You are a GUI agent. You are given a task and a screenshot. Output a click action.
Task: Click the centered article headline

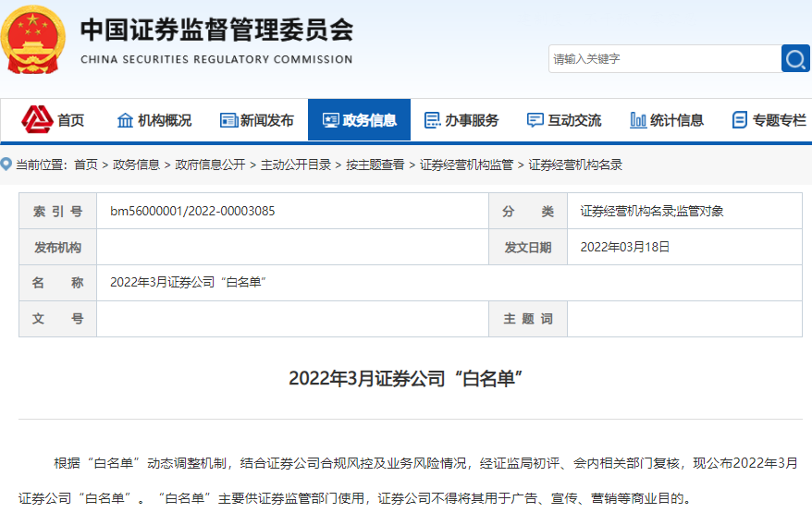pos(405,378)
